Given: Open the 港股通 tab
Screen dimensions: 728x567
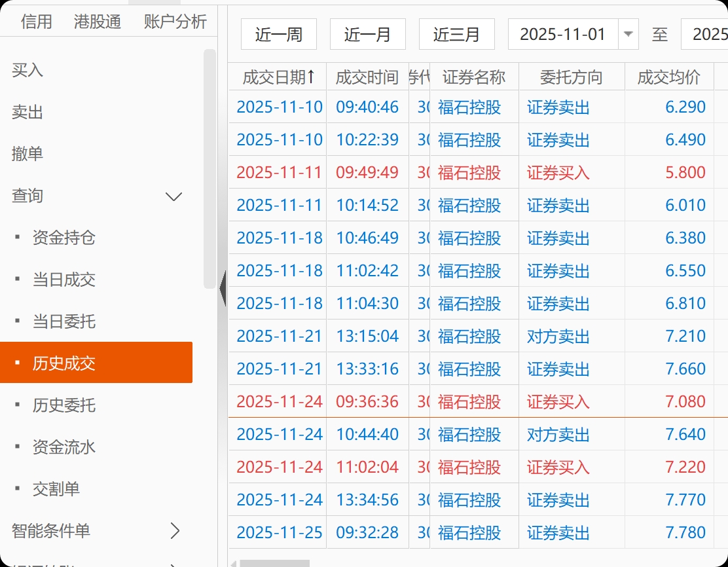Looking at the screenshot, I should pos(97,22).
